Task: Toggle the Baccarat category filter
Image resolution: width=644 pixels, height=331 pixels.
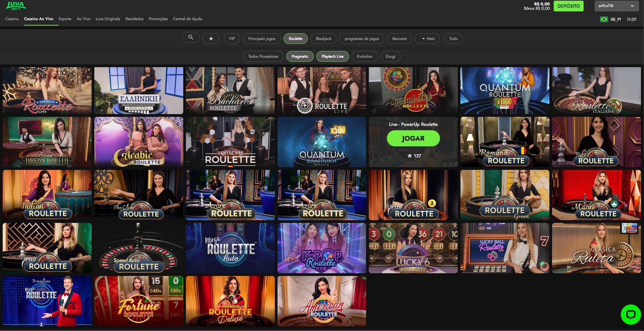Action: coord(399,39)
